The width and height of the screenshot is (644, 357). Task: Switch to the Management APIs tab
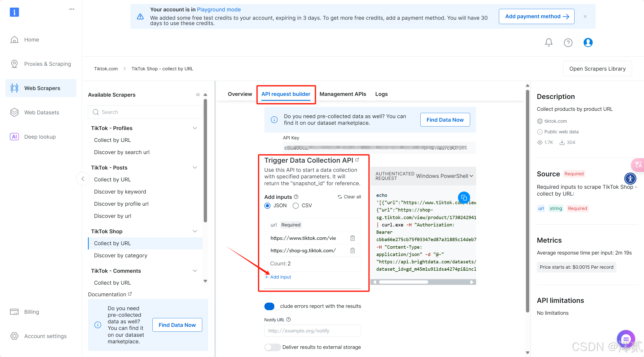342,94
